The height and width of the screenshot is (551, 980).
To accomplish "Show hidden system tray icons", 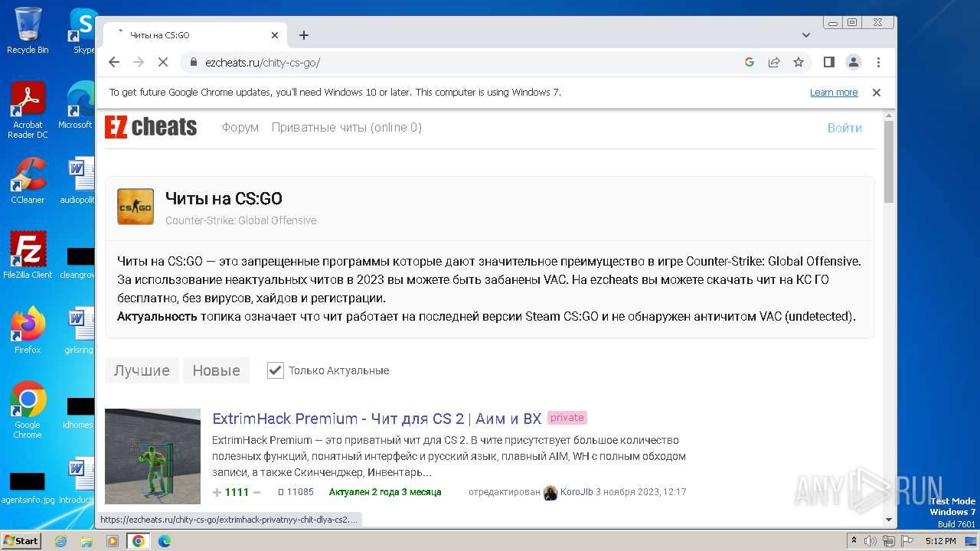I will (x=854, y=541).
